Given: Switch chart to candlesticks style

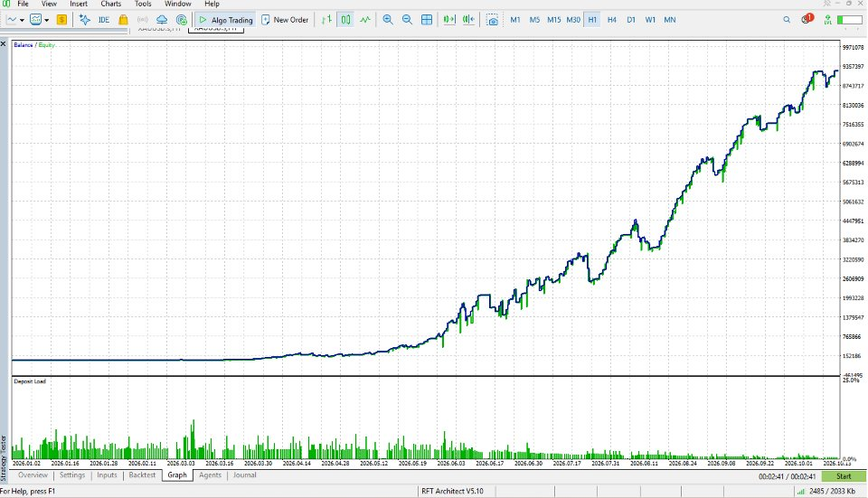Looking at the screenshot, I should point(345,20).
